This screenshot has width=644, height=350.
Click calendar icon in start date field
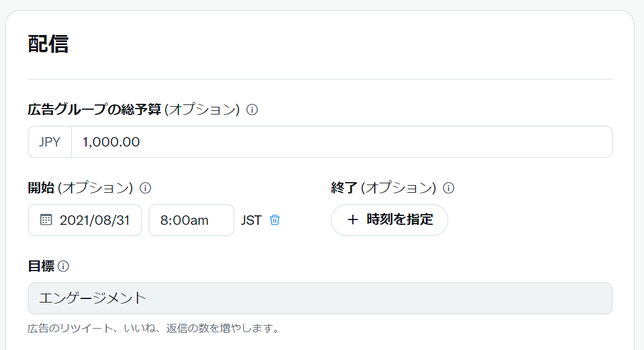(x=46, y=219)
